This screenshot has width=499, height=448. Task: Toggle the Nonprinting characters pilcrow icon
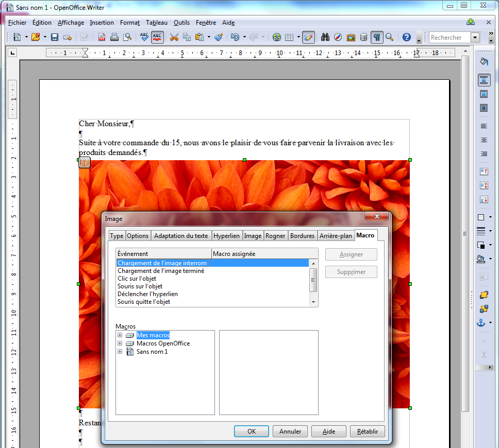coord(377,37)
